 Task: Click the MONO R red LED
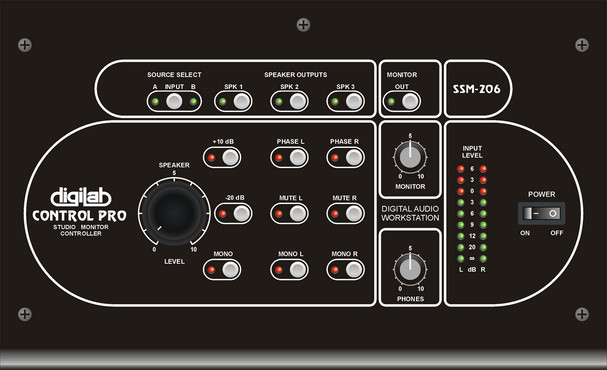335,270
